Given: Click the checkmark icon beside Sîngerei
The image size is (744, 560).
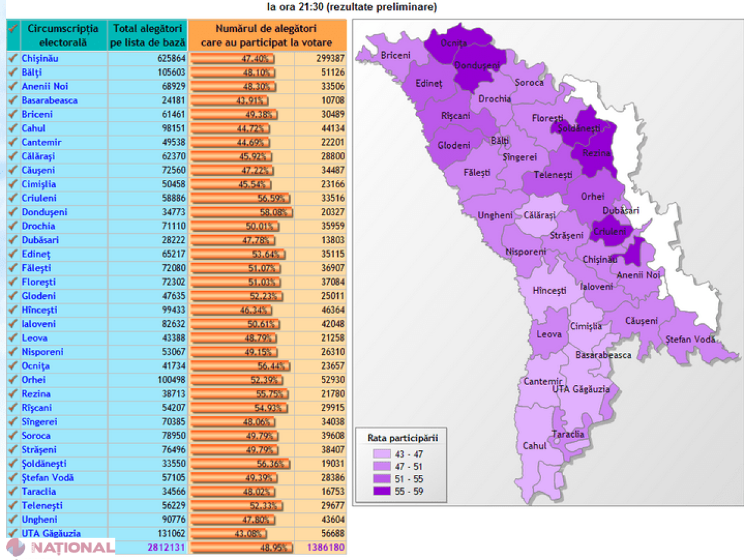Looking at the screenshot, I should point(13,422).
